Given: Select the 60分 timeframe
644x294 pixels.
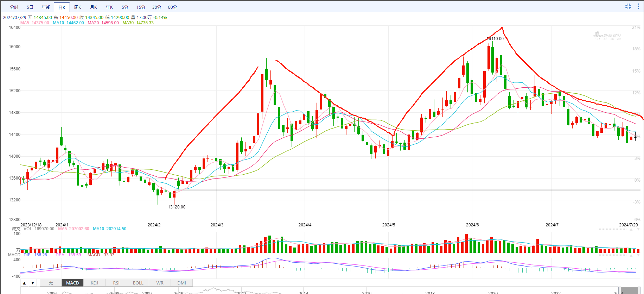Looking at the screenshot, I should pos(172,7).
